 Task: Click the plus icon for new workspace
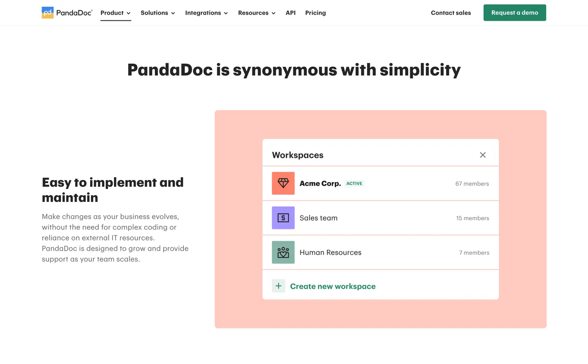click(x=278, y=286)
